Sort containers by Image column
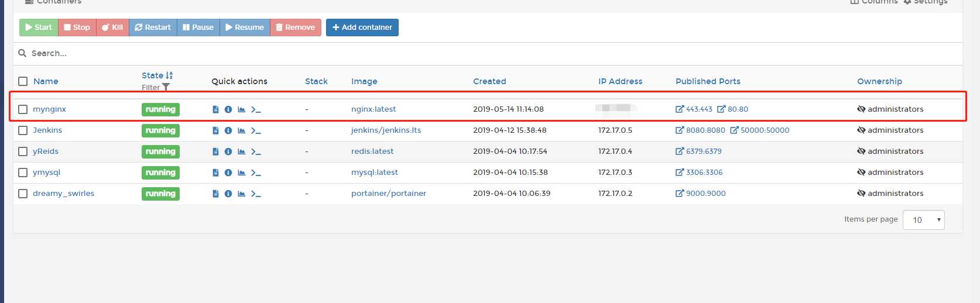 pos(364,81)
